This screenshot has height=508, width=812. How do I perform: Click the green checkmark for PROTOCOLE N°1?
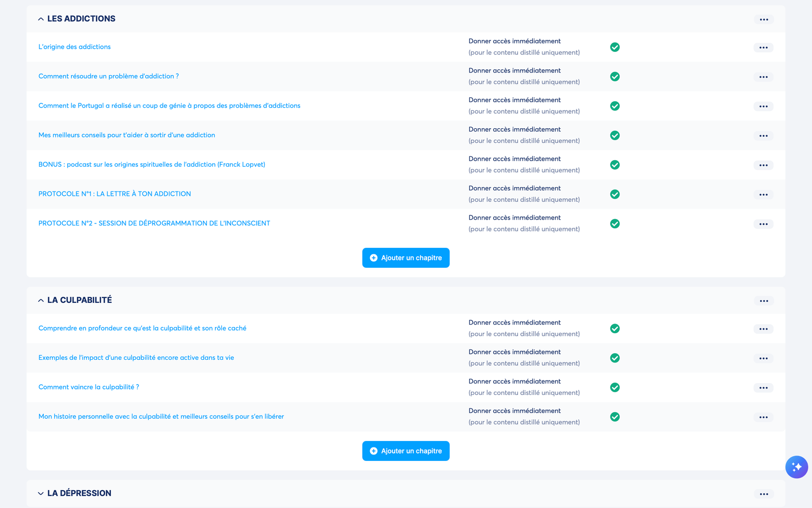pos(615,194)
